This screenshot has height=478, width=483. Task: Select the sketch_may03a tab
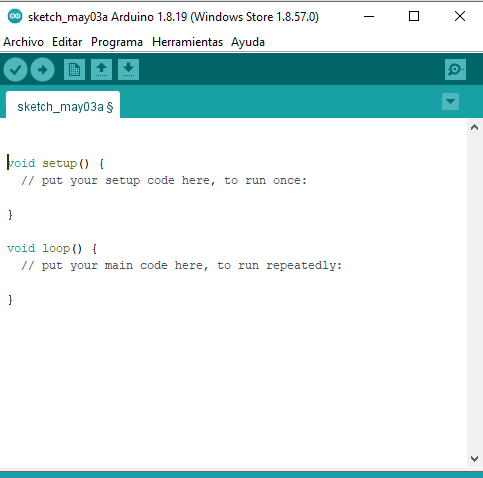[63, 105]
